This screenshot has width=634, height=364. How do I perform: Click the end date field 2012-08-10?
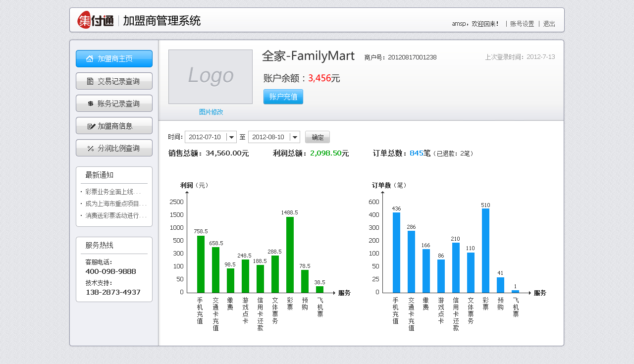coord(274,137)
